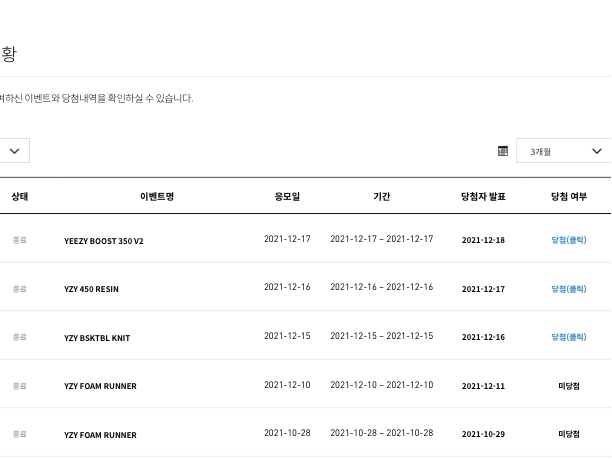Select the YZY 450 RESIN event name
The width and height of the screenshot is (612, 459).
click(91, 289)
